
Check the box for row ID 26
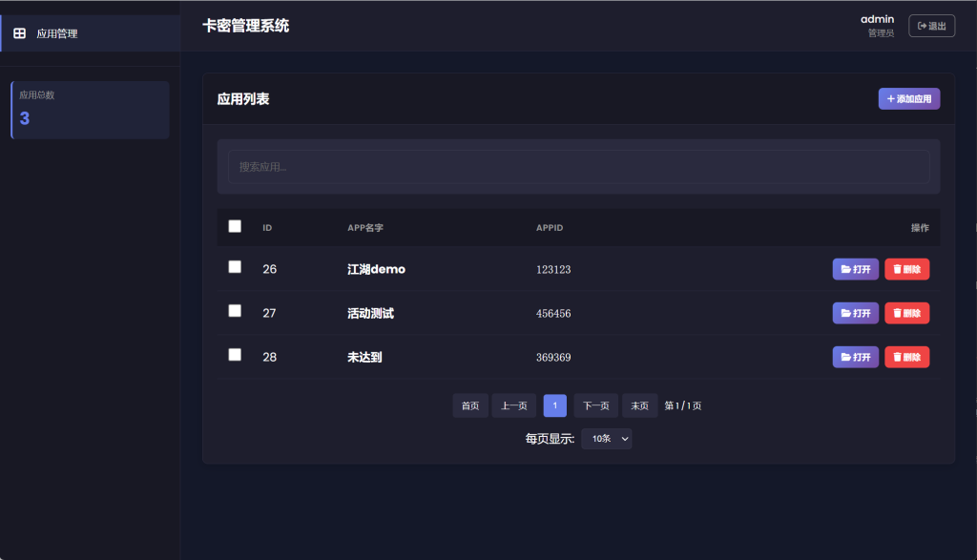(x=235, y=267)
